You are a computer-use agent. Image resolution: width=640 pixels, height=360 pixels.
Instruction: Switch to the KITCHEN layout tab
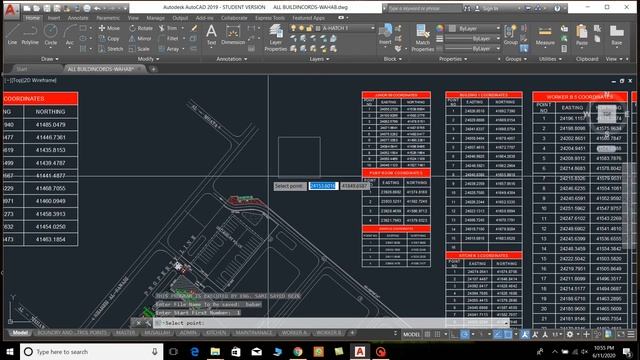click(216, 333)
